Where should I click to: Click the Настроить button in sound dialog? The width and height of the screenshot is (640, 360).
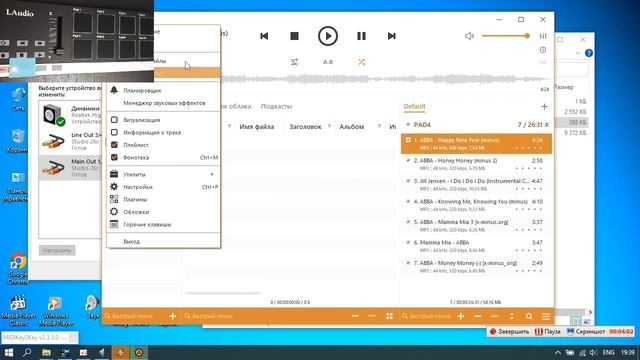coord(57,250)
